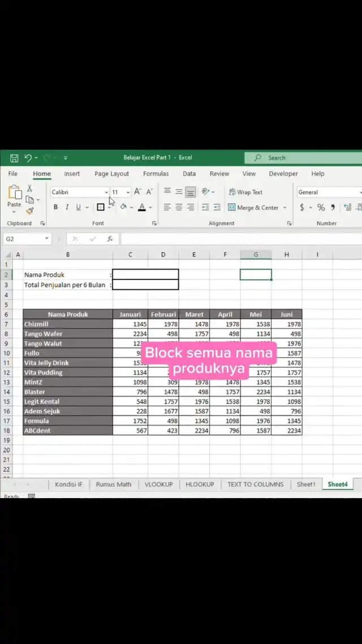Open the font size dropdown
Screen dimensions: 362x644
pos(128,192)
